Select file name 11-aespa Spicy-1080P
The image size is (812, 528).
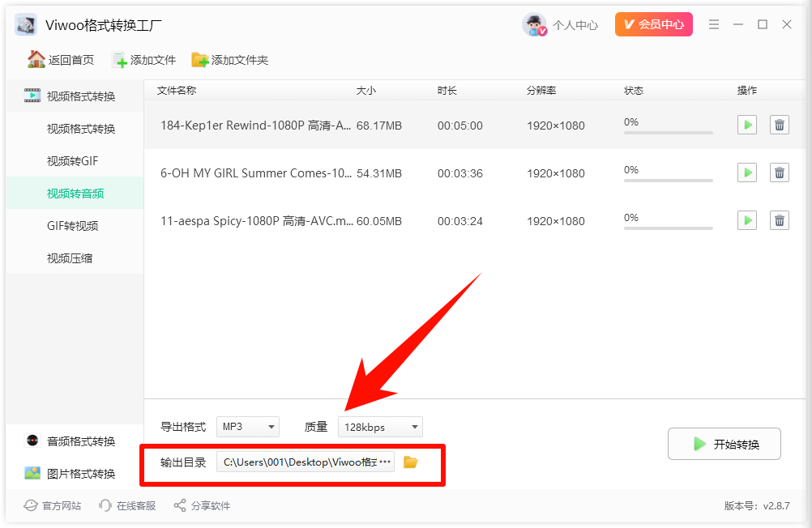coord(256,221)
